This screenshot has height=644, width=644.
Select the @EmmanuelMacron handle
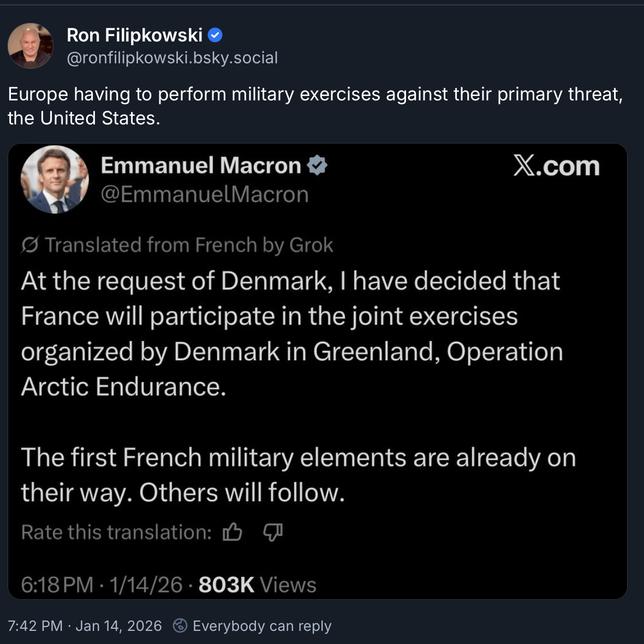click(x=204, y=194)
